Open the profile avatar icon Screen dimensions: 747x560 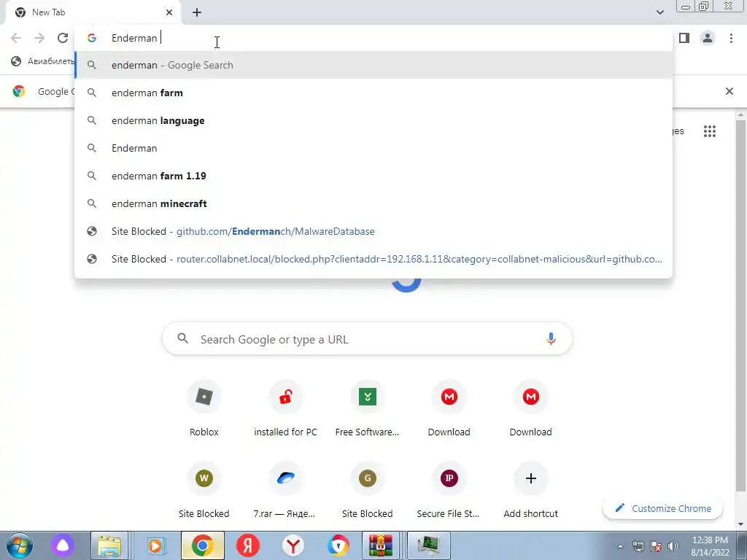708,38
